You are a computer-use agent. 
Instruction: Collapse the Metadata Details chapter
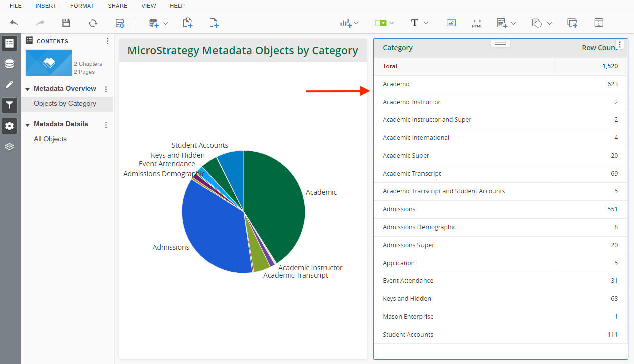[27, 125]
